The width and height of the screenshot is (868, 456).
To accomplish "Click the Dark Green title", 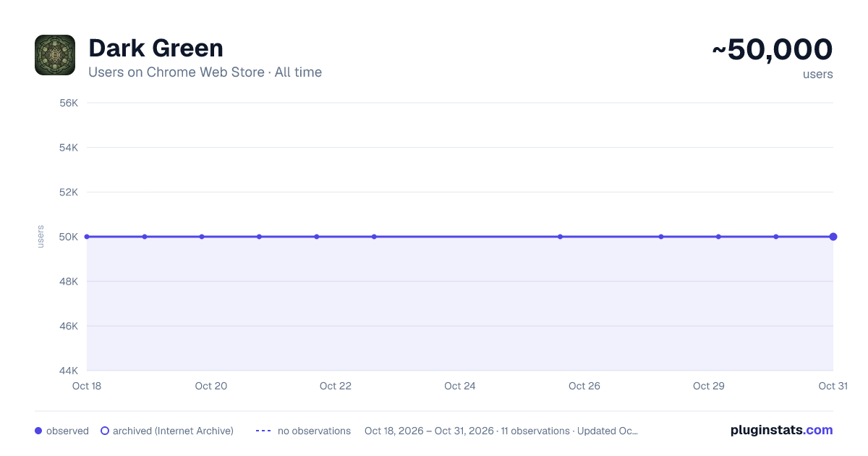I will coord(156,48).
